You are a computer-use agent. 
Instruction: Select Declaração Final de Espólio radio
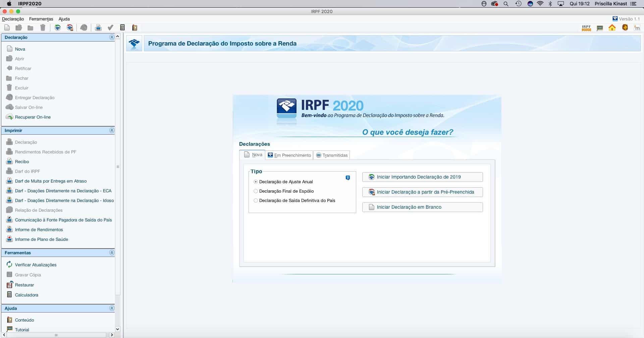(256, 191)
